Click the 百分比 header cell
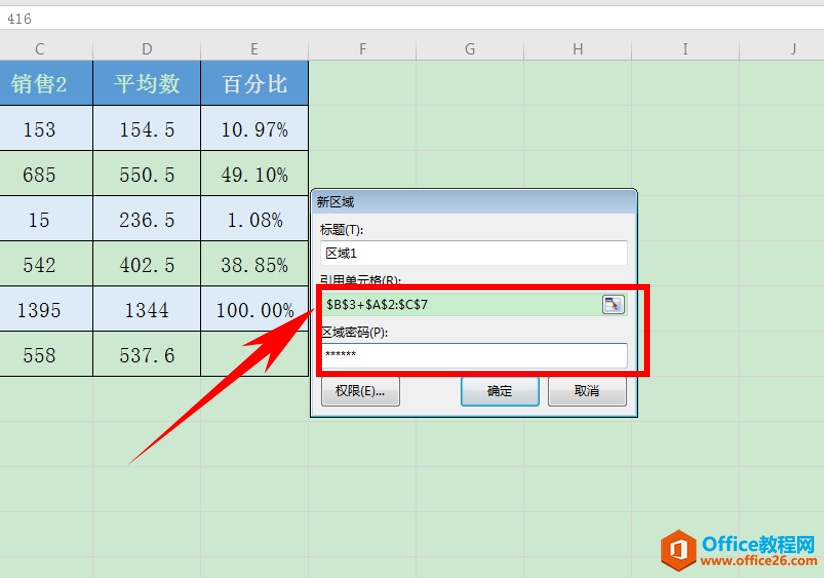Image resolution: width=824 pixels, height=578 pixels. coord(254,83)
